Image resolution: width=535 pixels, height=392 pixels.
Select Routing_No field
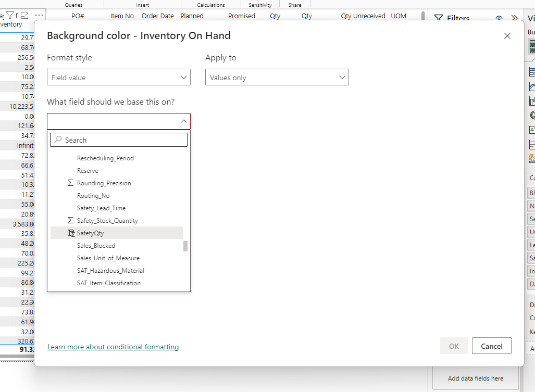click(x=116, y=196)
